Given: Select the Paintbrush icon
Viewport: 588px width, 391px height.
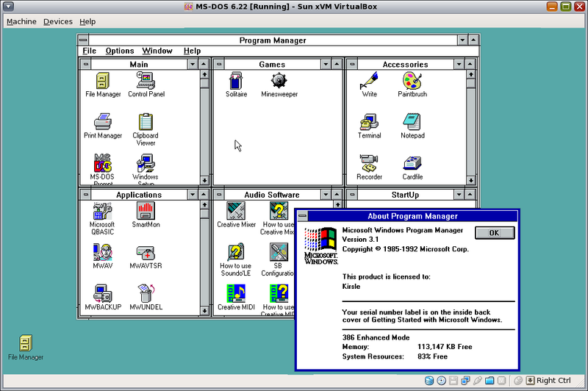Looking at the screenshot, I should pos(412,85).
